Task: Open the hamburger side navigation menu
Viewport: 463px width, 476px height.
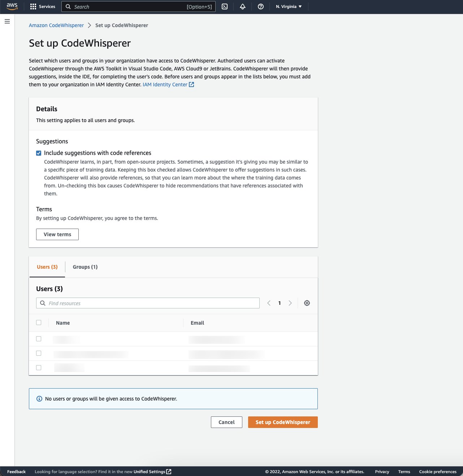Action: [x=7, y=22]
